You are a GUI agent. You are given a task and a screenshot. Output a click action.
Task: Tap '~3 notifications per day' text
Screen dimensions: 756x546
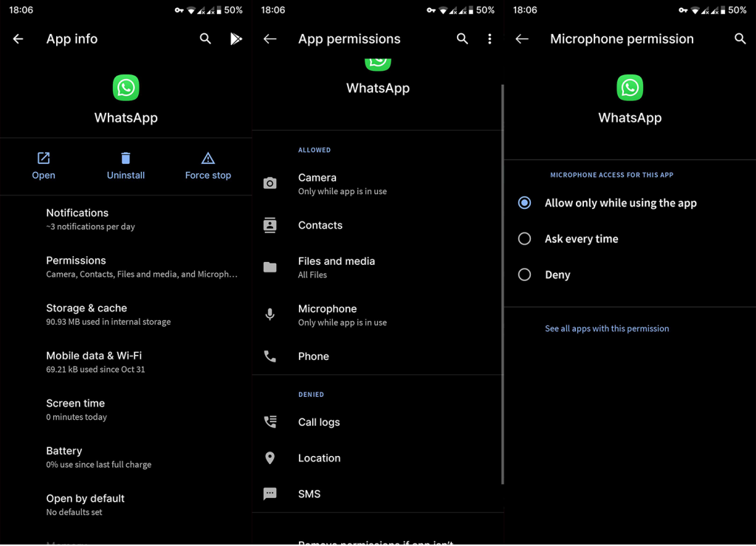[90, 227]
